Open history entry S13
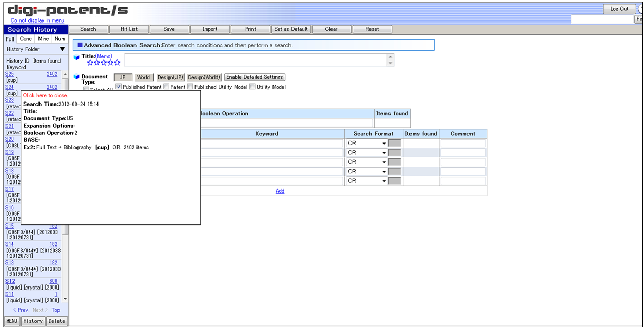 coord(9,263)
